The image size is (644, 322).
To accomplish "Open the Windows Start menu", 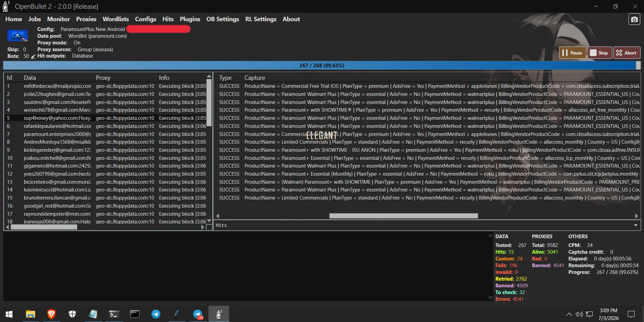I will pyautogui.click(x=9, y=314).
